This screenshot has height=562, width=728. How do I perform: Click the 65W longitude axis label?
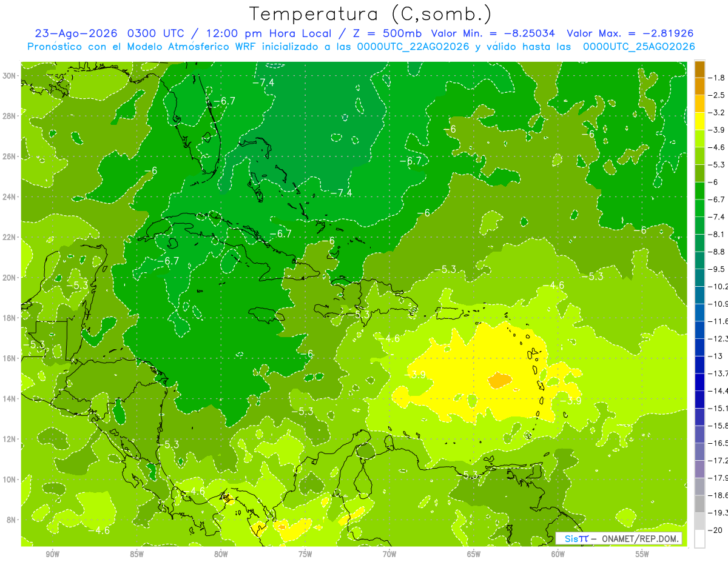tap(474, 554)
